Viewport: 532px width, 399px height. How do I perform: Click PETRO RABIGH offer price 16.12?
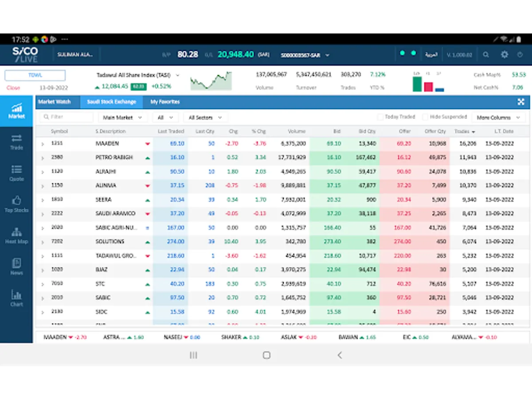(404, 157)
